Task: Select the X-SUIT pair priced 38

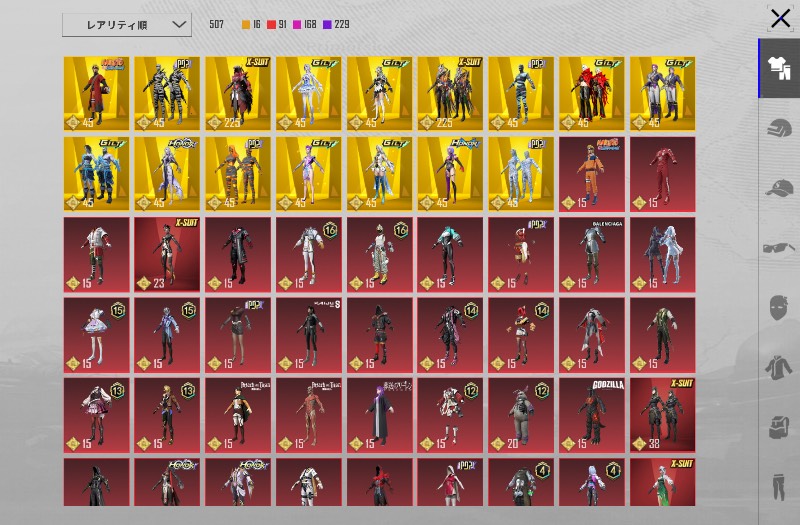Action: pos(663,415)
